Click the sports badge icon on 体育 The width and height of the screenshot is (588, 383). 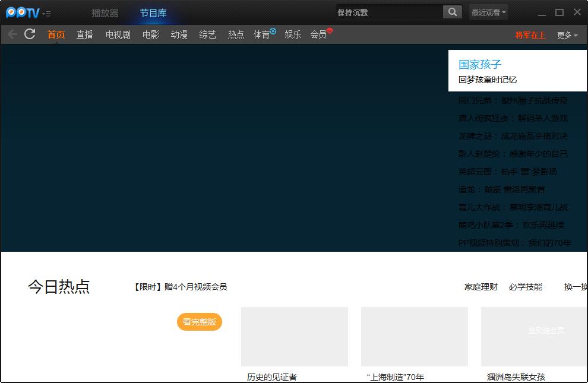(x=273, y=31)
